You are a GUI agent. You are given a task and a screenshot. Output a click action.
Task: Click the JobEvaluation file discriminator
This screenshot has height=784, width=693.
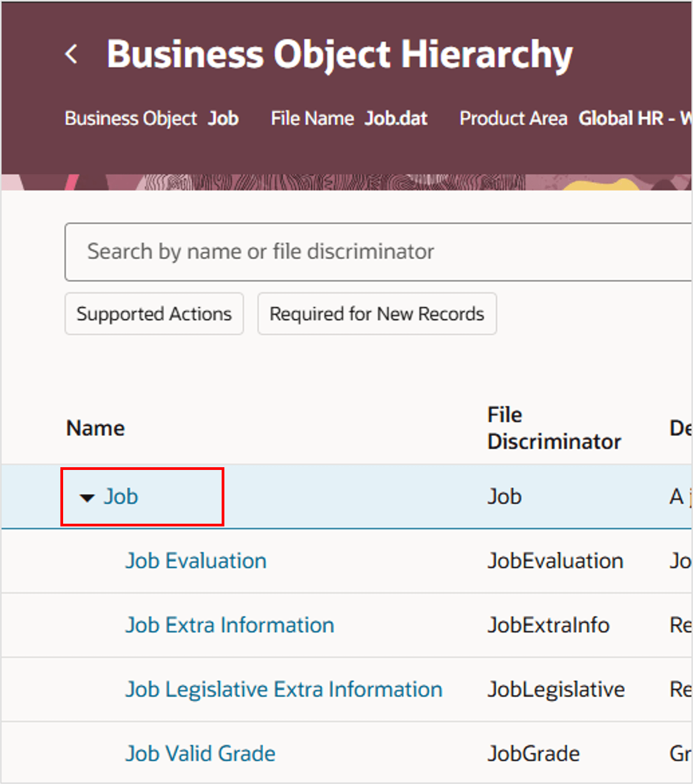[x=555, y=560]
